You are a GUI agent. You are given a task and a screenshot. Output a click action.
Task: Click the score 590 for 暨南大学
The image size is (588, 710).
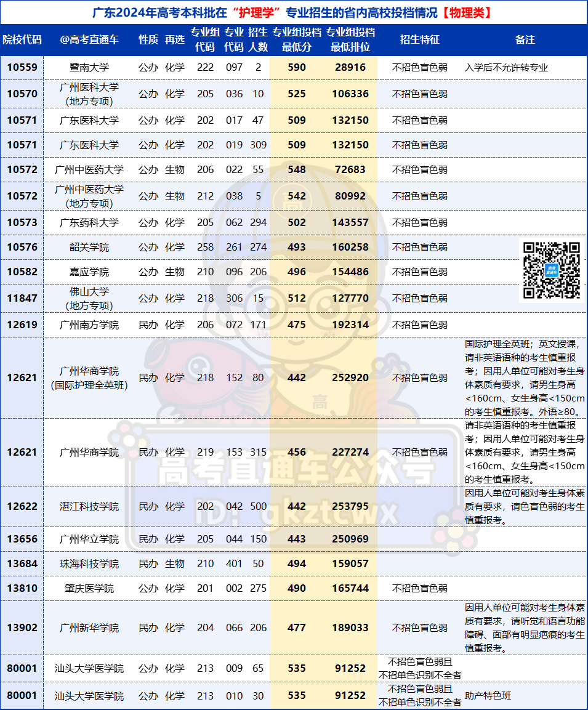click(x=296, y=69)
